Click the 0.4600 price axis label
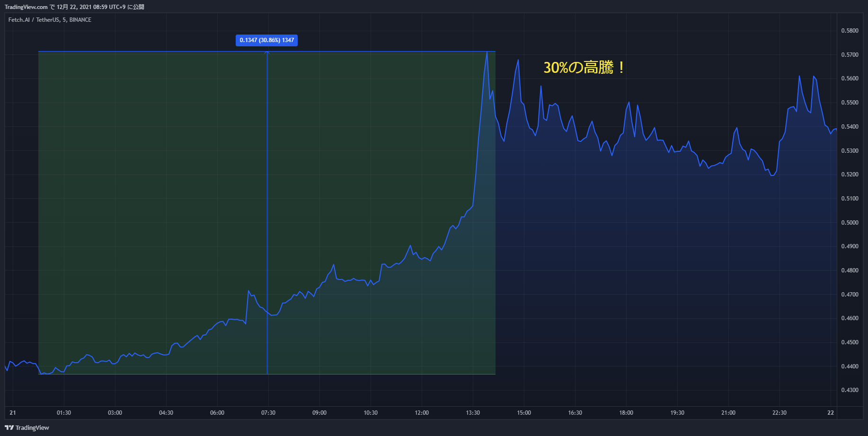The width and height of the screenshot is (868, 436). 850,318
